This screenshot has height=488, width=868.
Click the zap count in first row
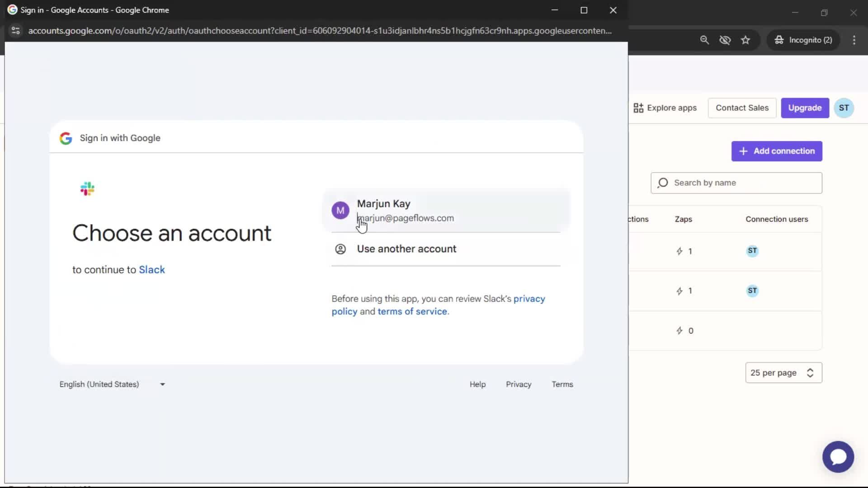pos(684,251)
